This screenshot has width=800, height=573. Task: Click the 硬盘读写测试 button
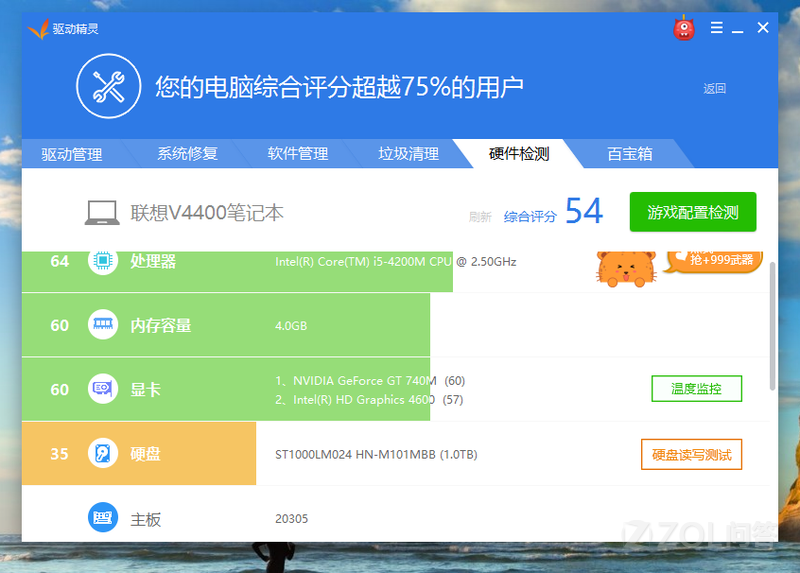[x=691, y=454]
